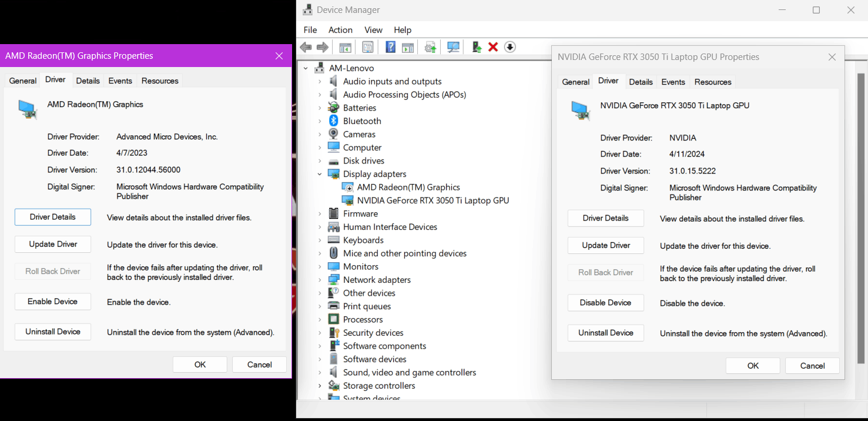868x421 pixels.
Task: Open Resources tab in NVIDIA Properties
Action: [x=713, y=82]
